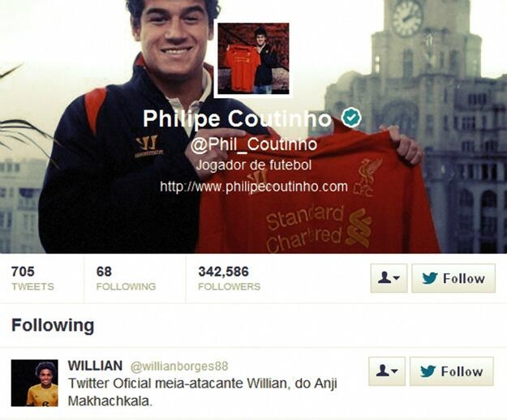Click the person icon in WILLIAN's actions button
This screenshot has width=507, height=420.
[x=383, y=371]
